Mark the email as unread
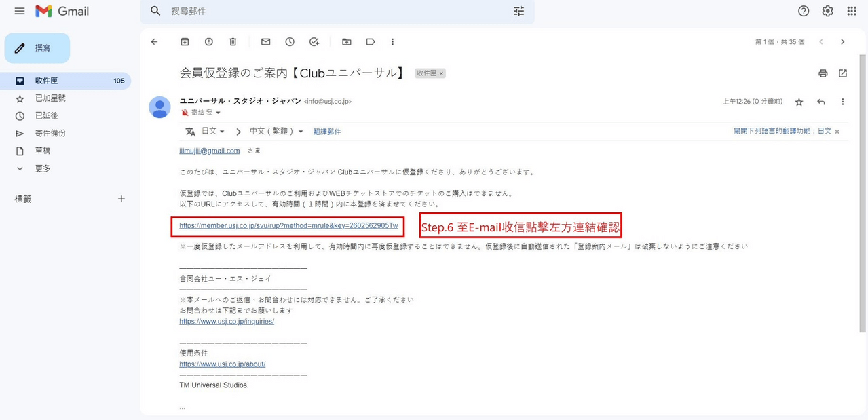 coord(265,42)
